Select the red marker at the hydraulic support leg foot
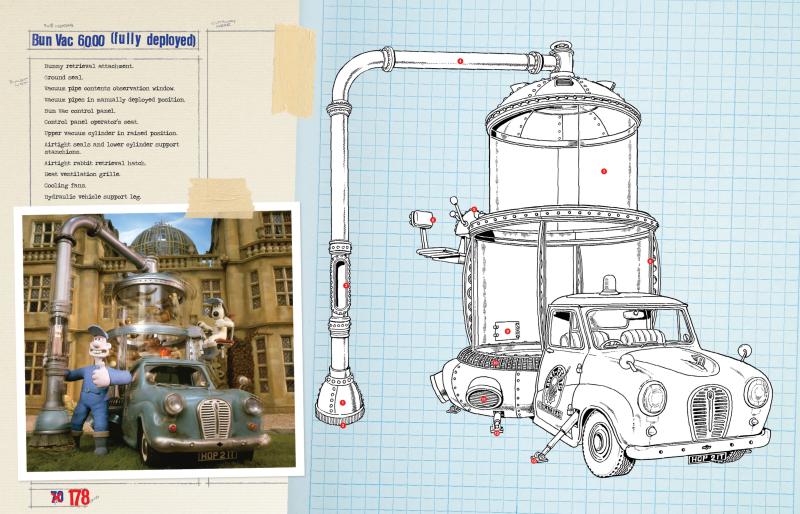The image size is (800, 514). [531, 461]
